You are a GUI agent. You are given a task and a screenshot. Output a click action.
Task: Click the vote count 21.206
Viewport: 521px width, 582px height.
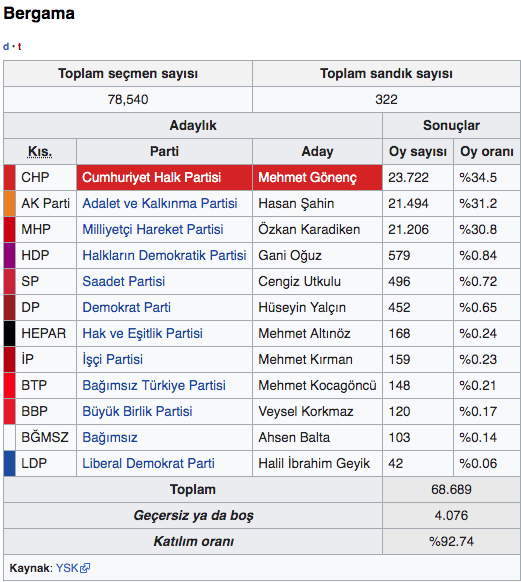coord(408,229)
